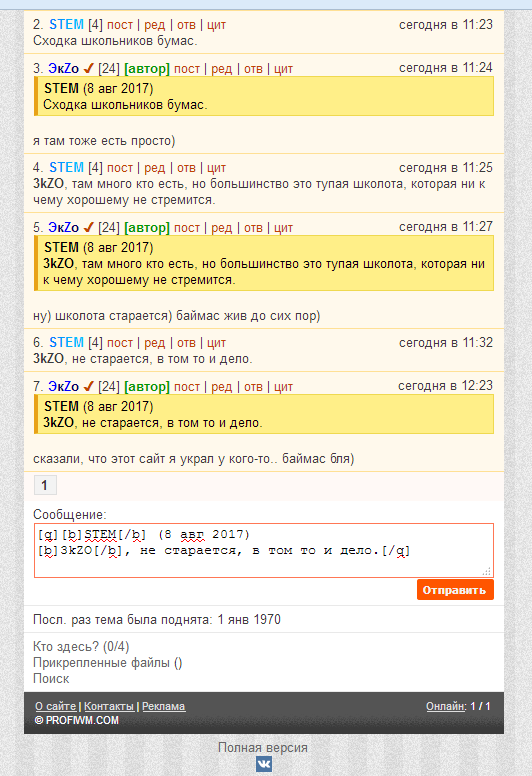Open STEM profile in post 2

66,25
